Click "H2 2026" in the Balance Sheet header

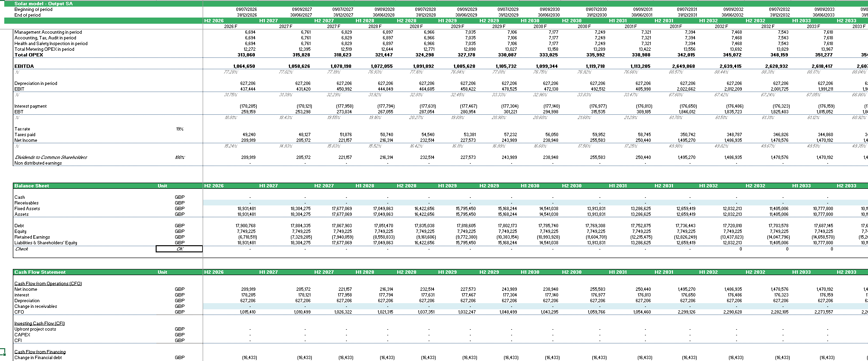214,186
